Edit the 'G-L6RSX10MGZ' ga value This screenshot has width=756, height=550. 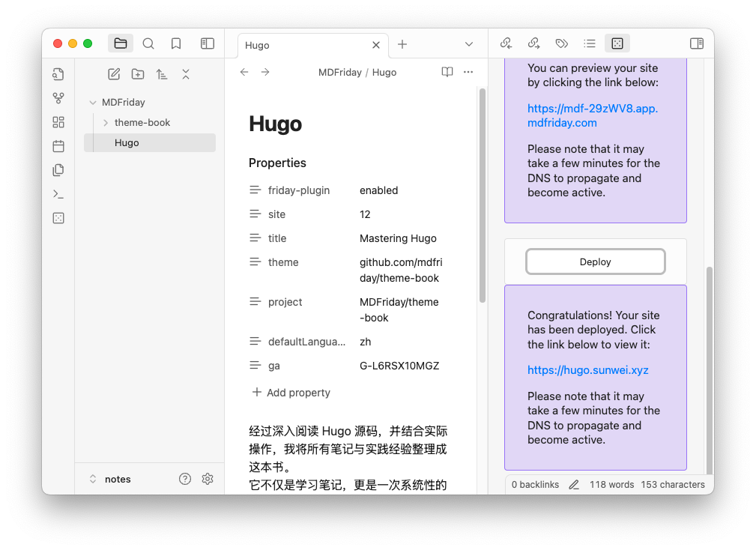click(x=399, y=366)
